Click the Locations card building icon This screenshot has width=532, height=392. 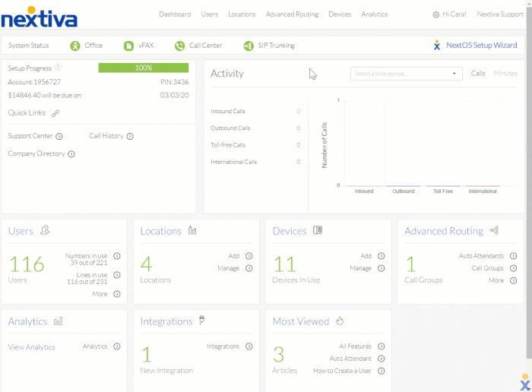[x=192, y=230]
